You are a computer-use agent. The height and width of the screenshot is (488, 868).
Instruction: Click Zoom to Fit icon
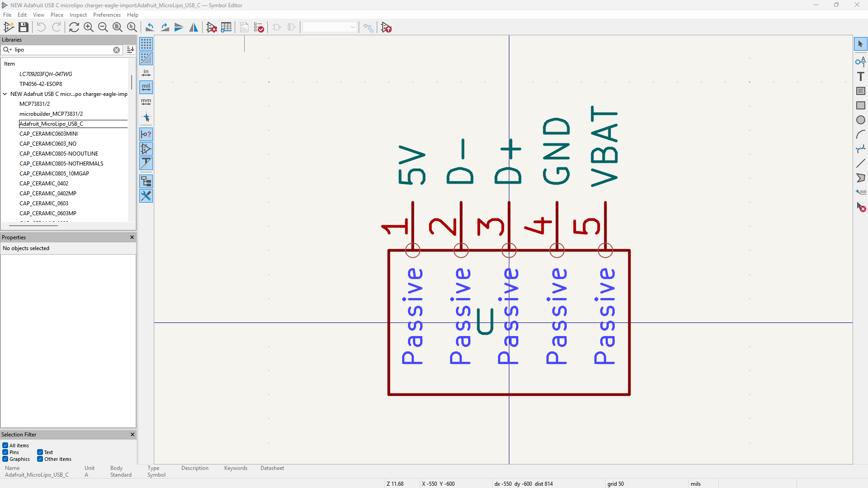118,27
